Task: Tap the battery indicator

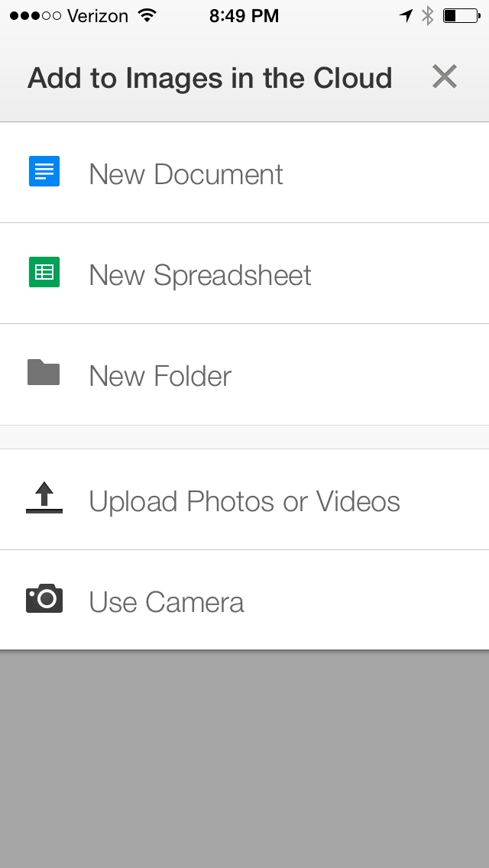Action: coord(460,15)
